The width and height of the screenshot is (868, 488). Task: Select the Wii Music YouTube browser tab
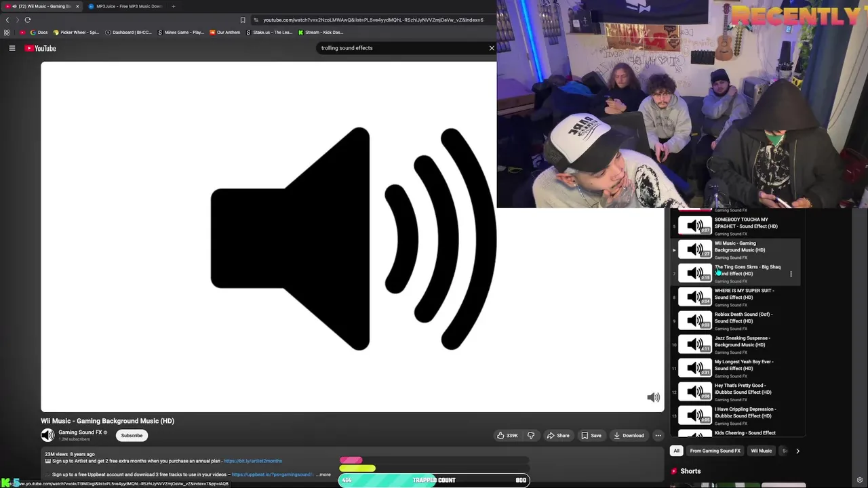coord(42,6)
